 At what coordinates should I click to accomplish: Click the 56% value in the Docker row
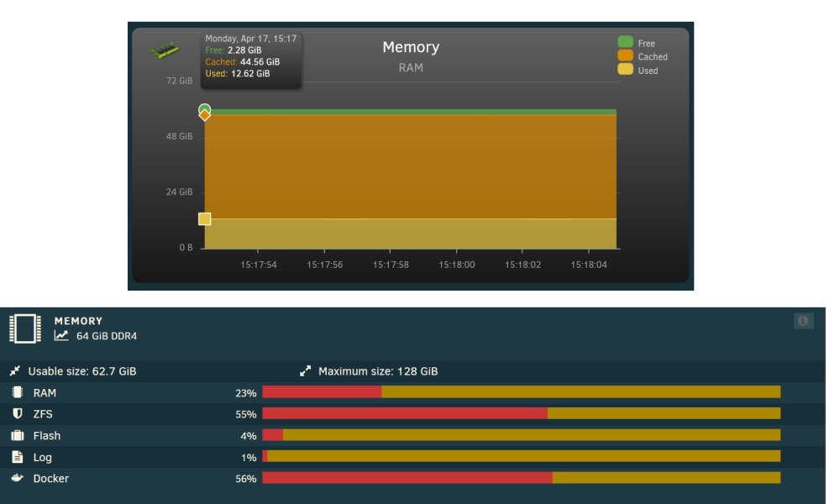click(246, 479)
